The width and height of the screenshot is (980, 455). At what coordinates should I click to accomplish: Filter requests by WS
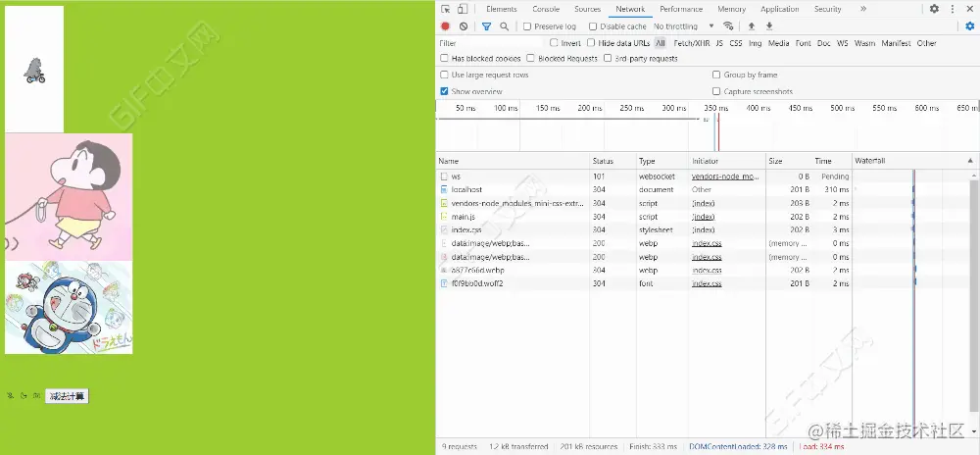843,43
